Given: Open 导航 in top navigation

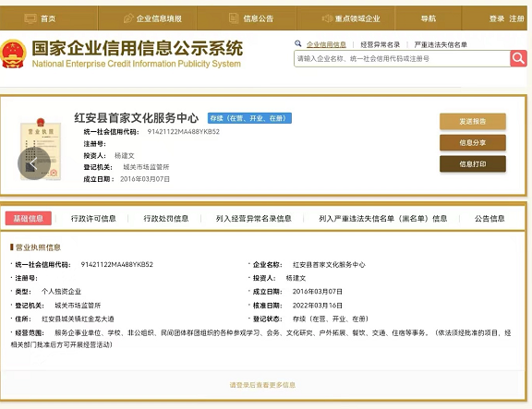Looking at the screenshot, I should (429, 18).
